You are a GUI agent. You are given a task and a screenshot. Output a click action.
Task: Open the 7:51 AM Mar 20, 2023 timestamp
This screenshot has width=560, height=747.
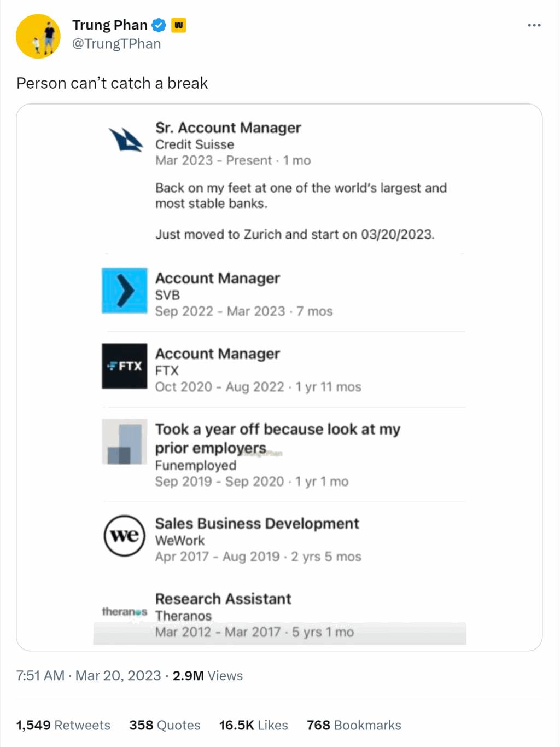pyautogui.click(x=89, y=676)
